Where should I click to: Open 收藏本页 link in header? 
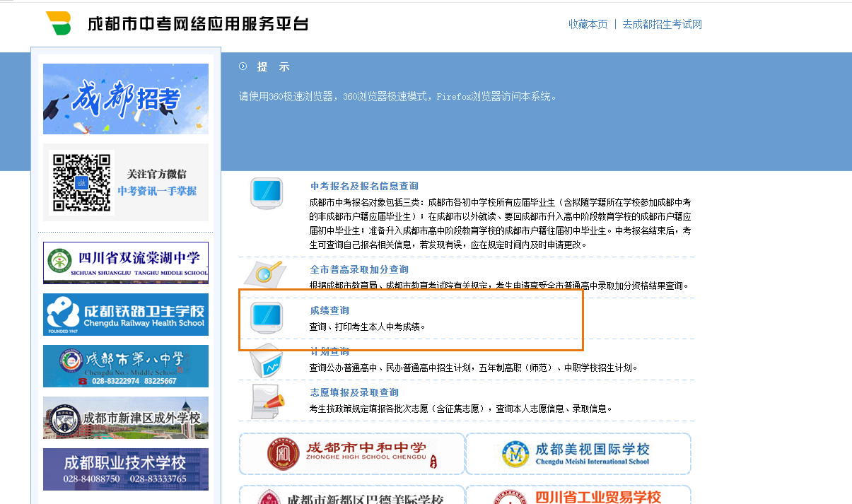588,24
